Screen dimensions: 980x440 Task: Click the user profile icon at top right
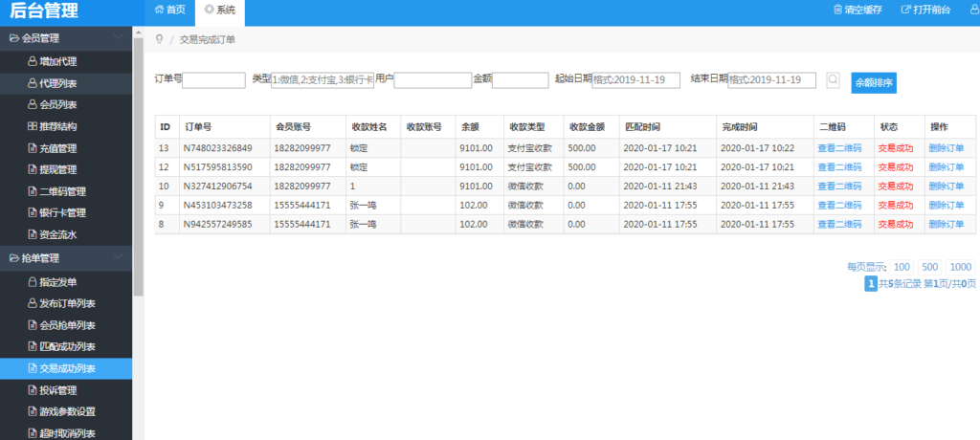971,10
